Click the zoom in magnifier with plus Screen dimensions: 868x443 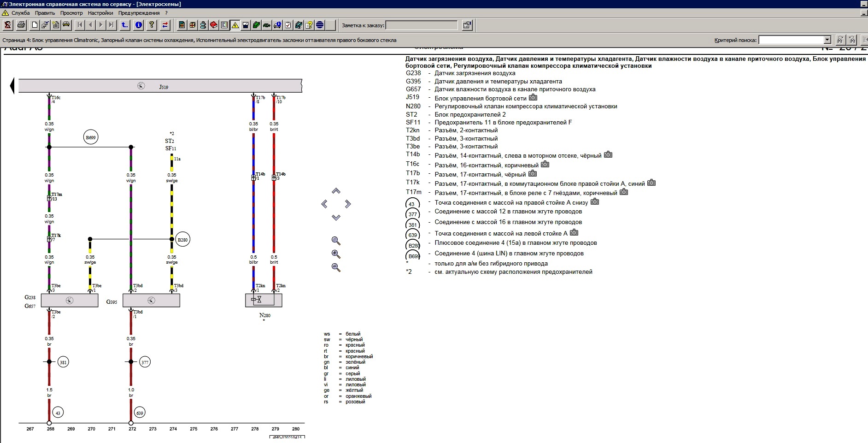pos(336,254)
